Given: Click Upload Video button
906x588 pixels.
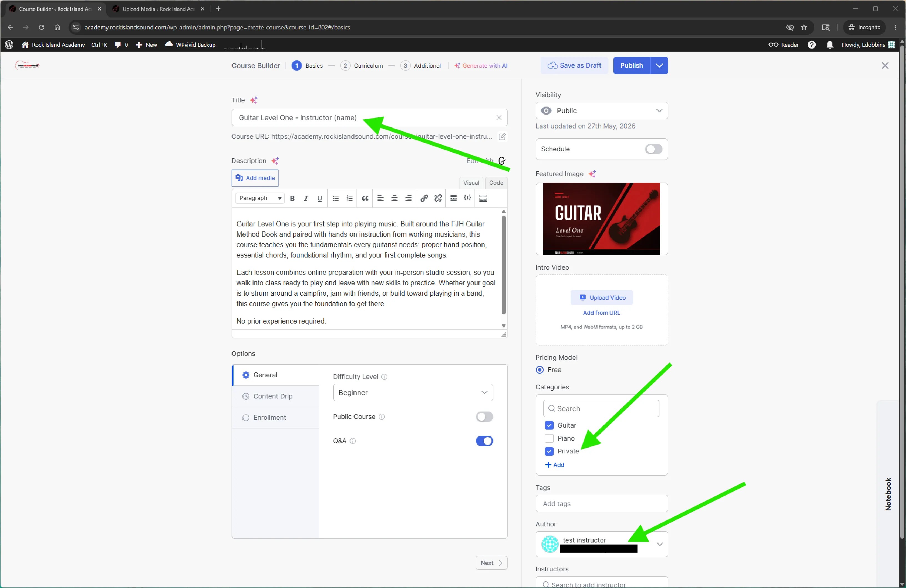Looking at the screenshot, I should coord(601,297).
